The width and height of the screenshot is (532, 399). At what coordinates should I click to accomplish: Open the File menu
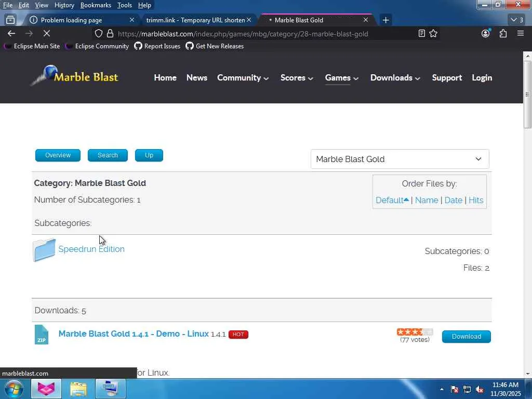(x=8, y=5)
